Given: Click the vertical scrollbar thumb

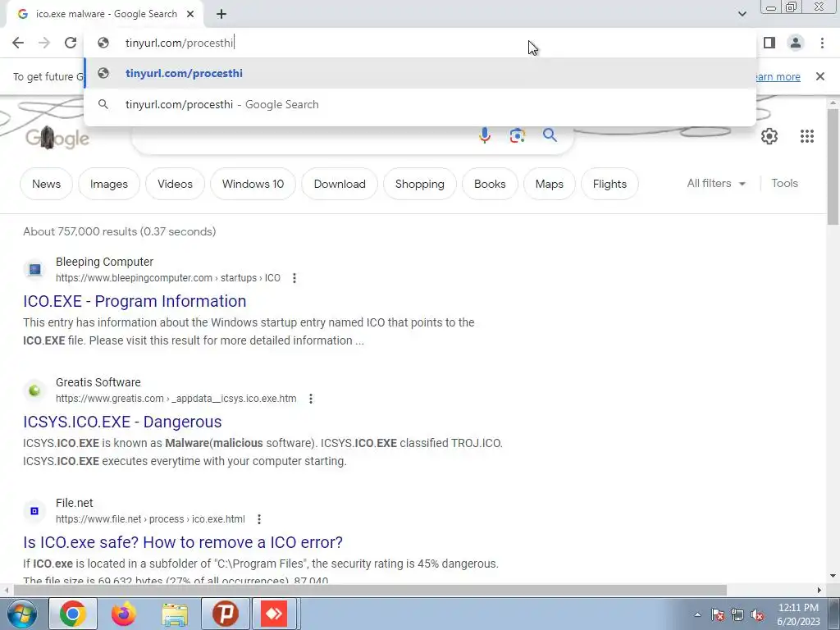Looking at the screenshot, I should tap(833, 166).
